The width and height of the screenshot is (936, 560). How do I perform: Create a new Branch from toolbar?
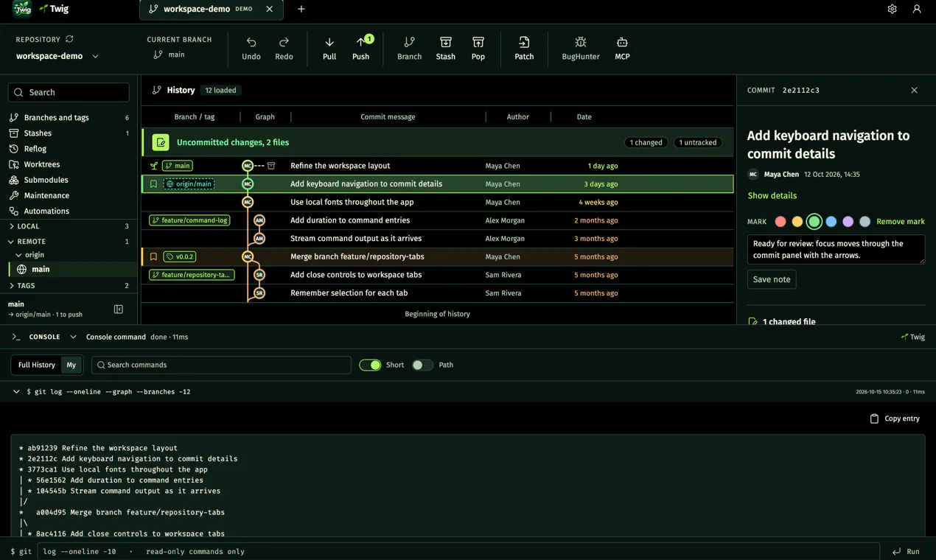pos(410,49)
